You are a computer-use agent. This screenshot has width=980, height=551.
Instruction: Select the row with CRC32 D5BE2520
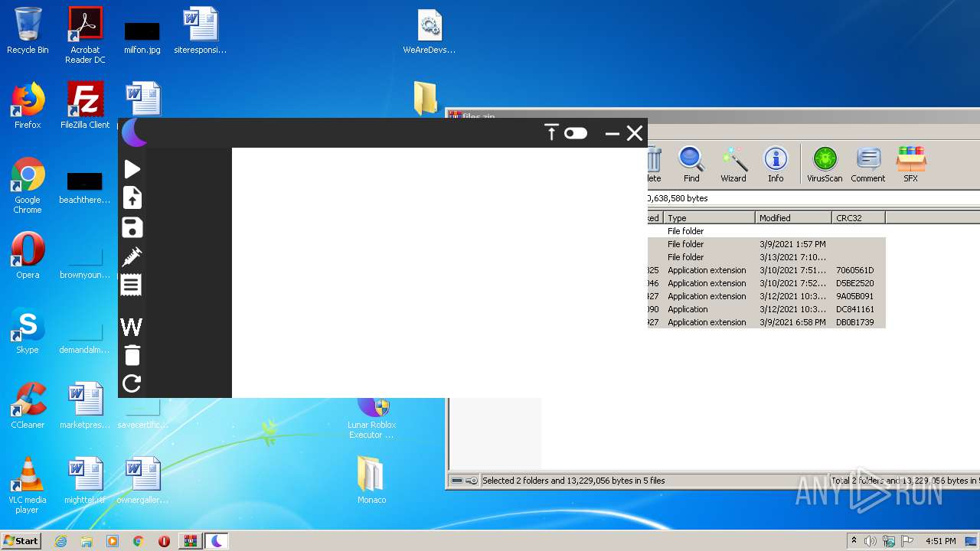(x=766, y=283)
